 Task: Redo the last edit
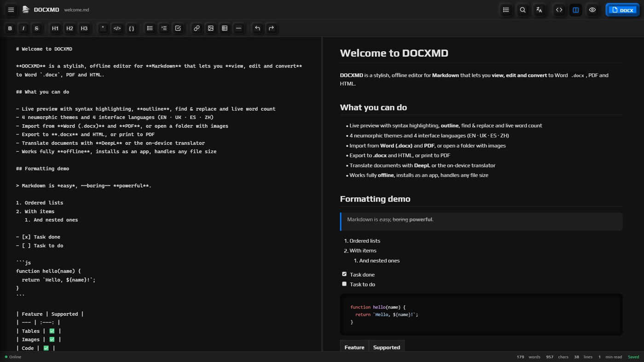point(272,29)
